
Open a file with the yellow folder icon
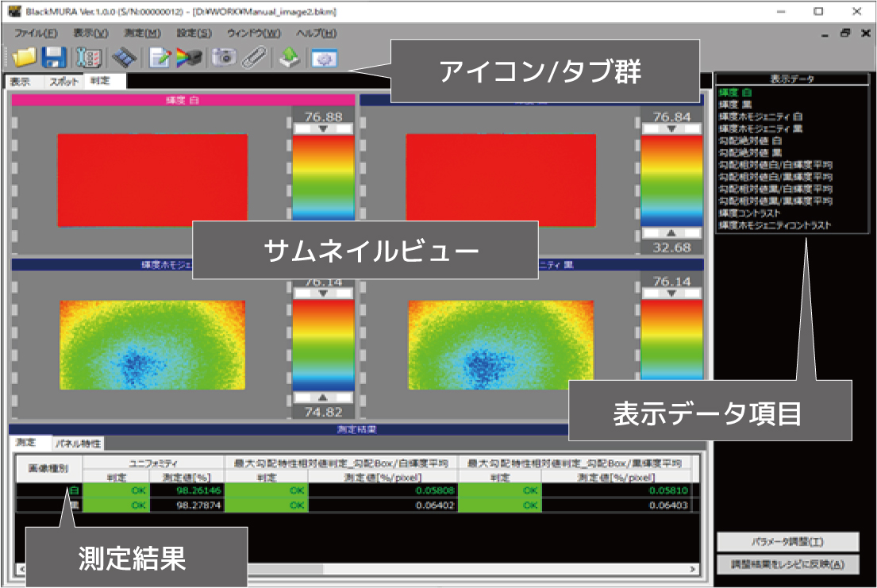[24, 57]
